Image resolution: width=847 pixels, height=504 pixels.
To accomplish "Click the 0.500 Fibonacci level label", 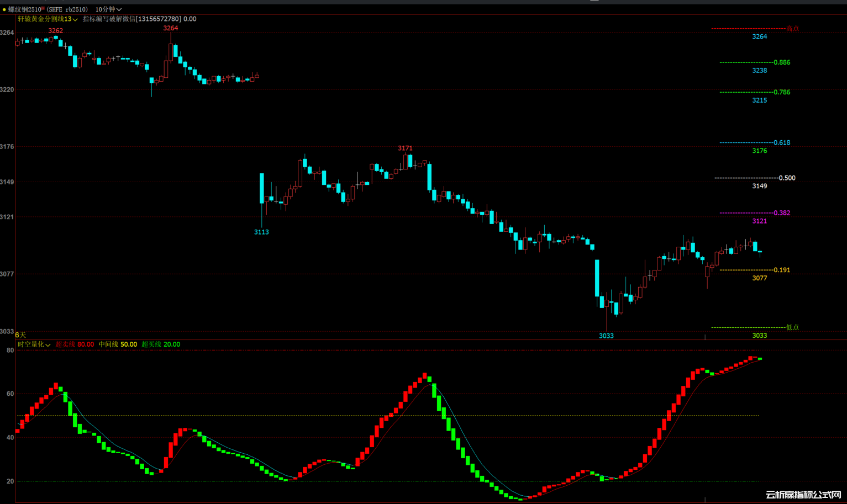I will [787, 178].
